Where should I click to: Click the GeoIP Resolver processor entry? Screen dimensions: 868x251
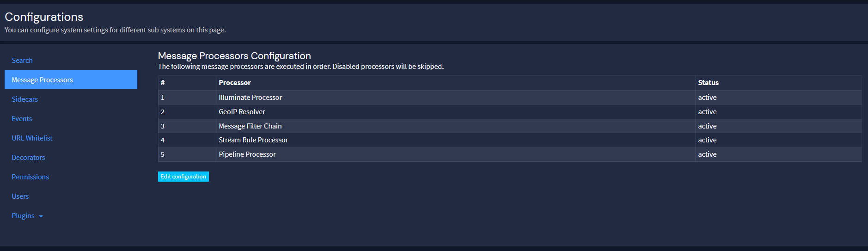pos(242,112)
